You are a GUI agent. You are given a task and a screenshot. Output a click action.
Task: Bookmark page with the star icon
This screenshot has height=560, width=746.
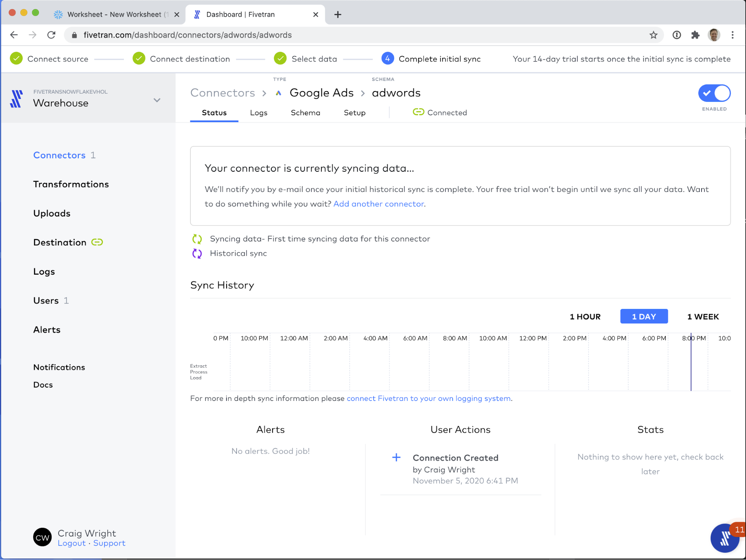[x=653, y=35]
